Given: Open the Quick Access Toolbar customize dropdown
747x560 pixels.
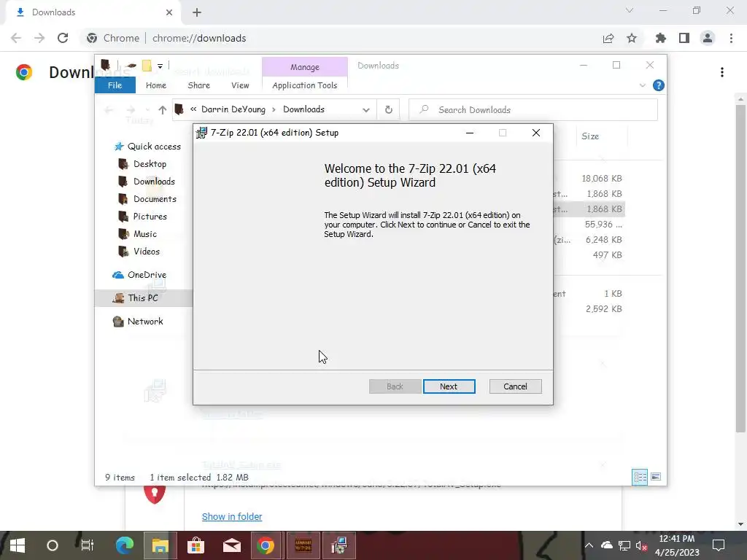Looking at the screenshot, I should pyautogui.click(x=160, y=66).
